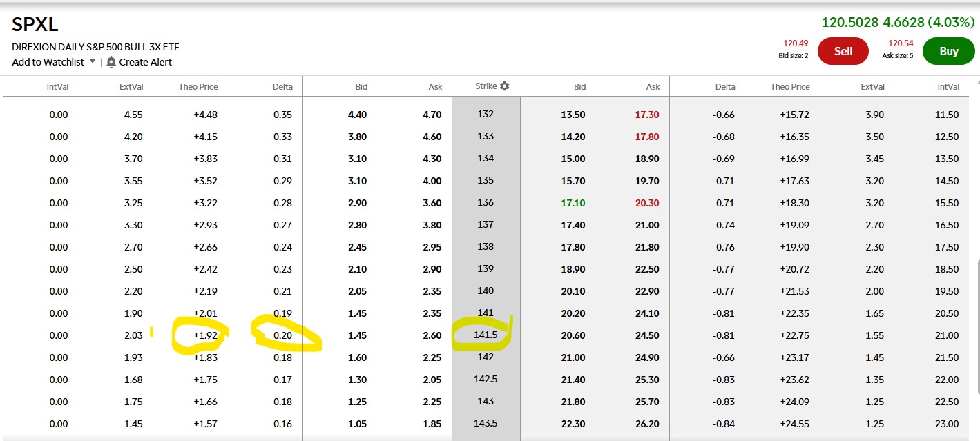Image resolution: width=980 pixels, height=441 pixels.
Task: Sort by the Strike column header
Action: 486,86
